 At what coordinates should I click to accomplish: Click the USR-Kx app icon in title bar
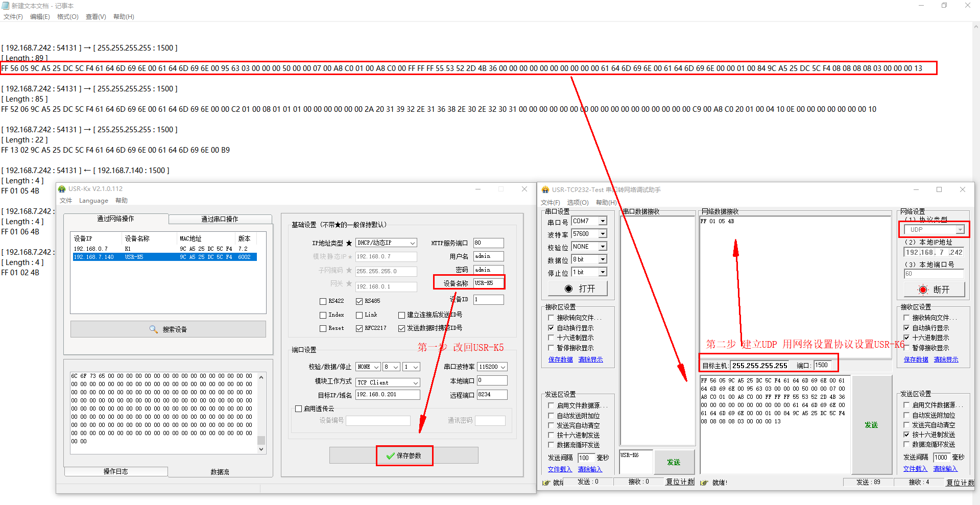[62, 189]
